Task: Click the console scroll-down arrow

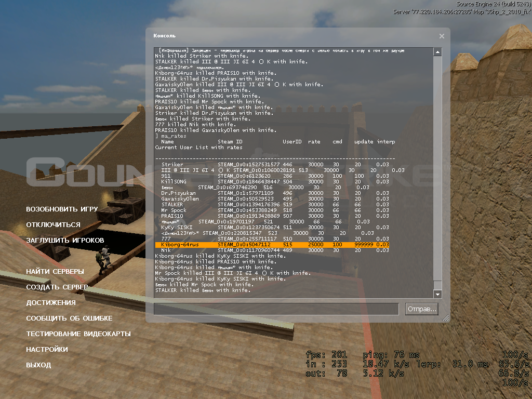Action: 437,294
